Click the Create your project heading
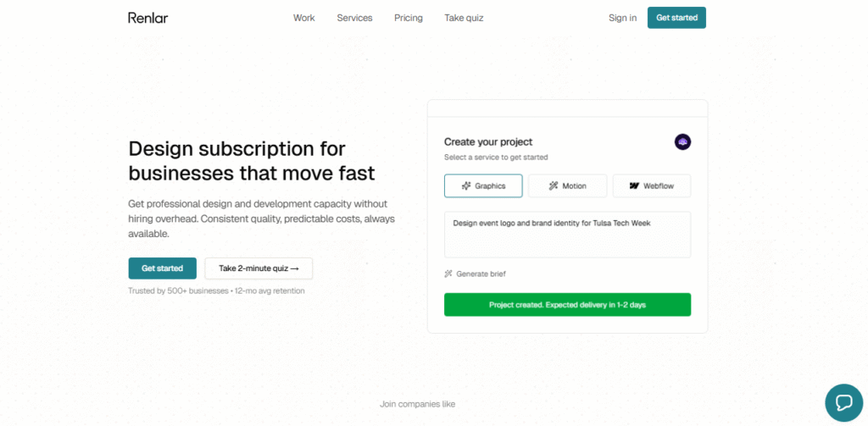This screenshot has width=868, height=426. click(x=488, y=142)
